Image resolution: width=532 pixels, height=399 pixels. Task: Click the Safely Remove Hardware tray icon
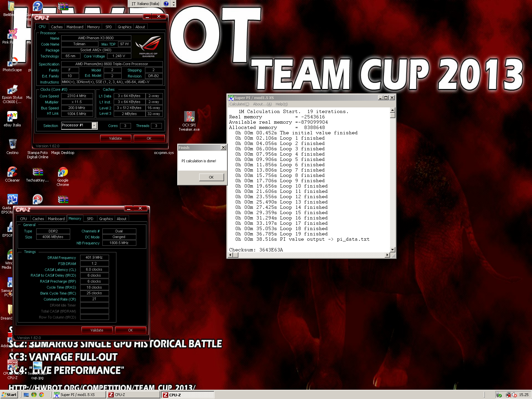tap(499, 395)
